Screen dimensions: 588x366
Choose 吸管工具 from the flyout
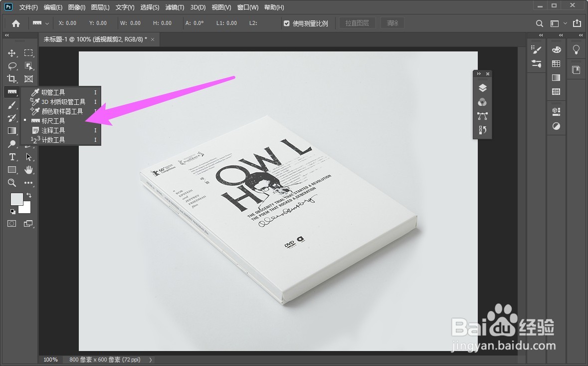[x=61, y=92]
